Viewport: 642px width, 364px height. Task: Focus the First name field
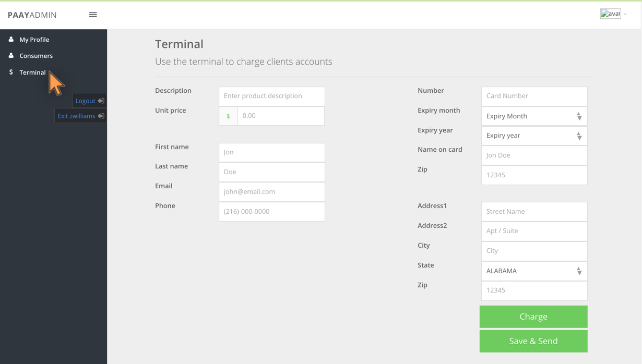272,152
